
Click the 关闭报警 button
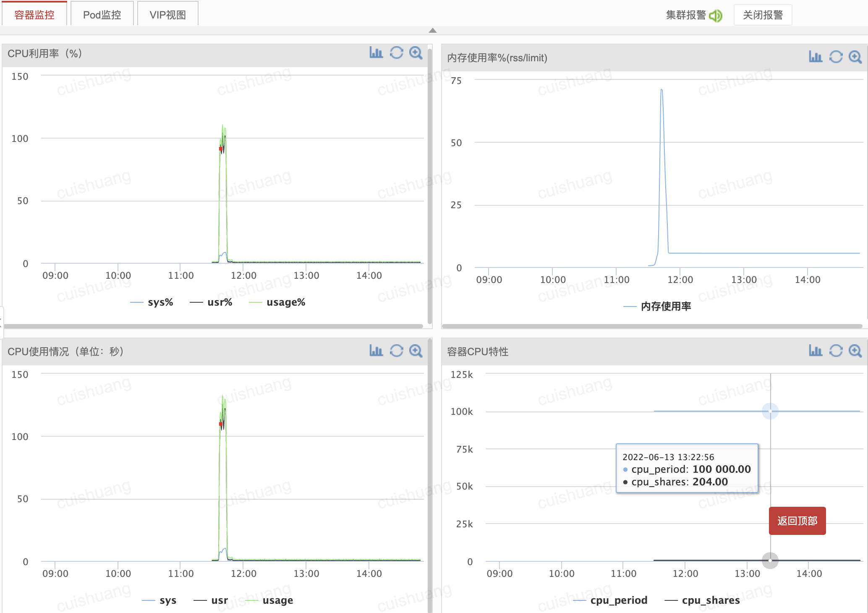[763, 15]
